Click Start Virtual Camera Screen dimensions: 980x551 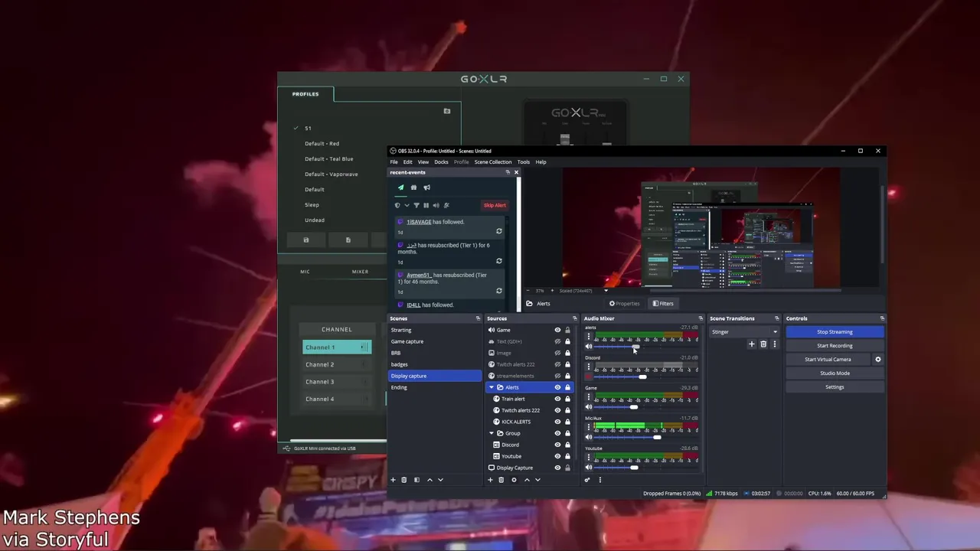(x=828, y=360)
